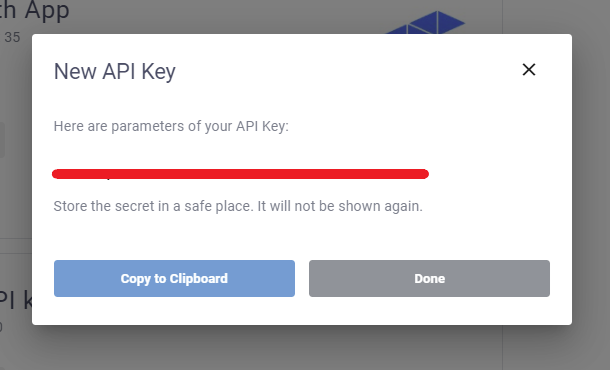Click the blue triangular logo behind the dialog
Viewport: 610px width, 370px height.
coord(426,22)
